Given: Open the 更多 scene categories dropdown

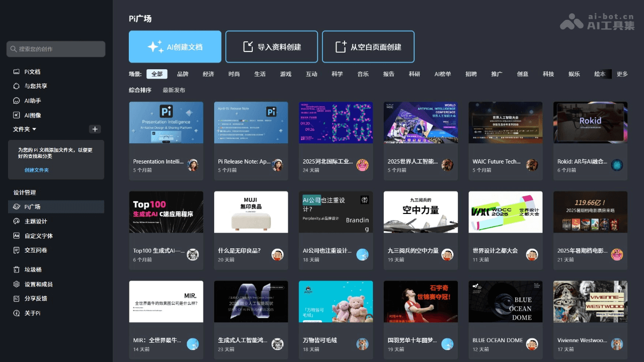Looking at the screenshot, I should click(x=621, y=74).
